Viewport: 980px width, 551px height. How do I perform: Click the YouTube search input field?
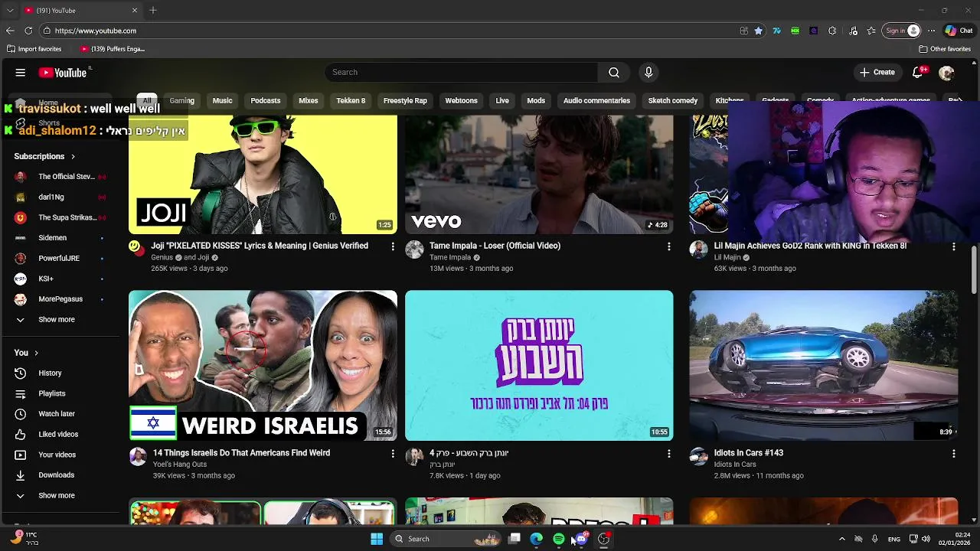pos(462,72)
